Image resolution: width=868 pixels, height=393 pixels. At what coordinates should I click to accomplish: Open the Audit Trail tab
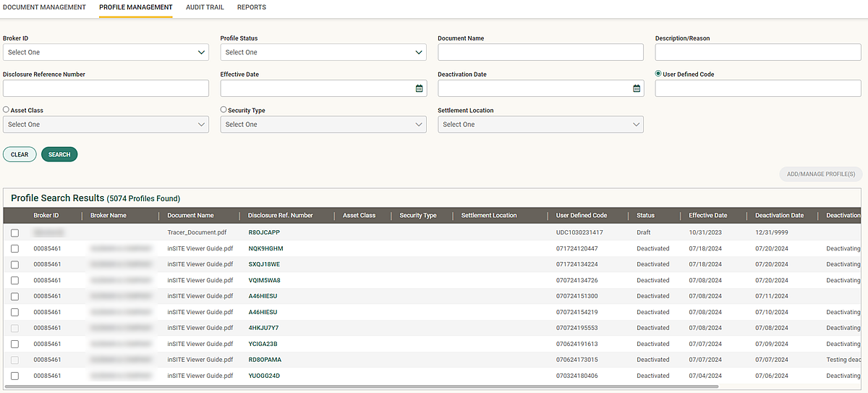(205, 7)
